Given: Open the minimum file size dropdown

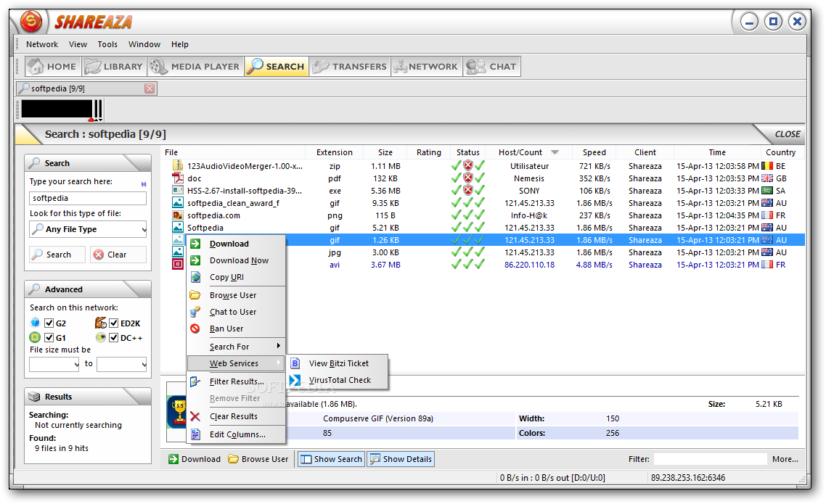Looking at the screenshot, I should tap(54, 364).
